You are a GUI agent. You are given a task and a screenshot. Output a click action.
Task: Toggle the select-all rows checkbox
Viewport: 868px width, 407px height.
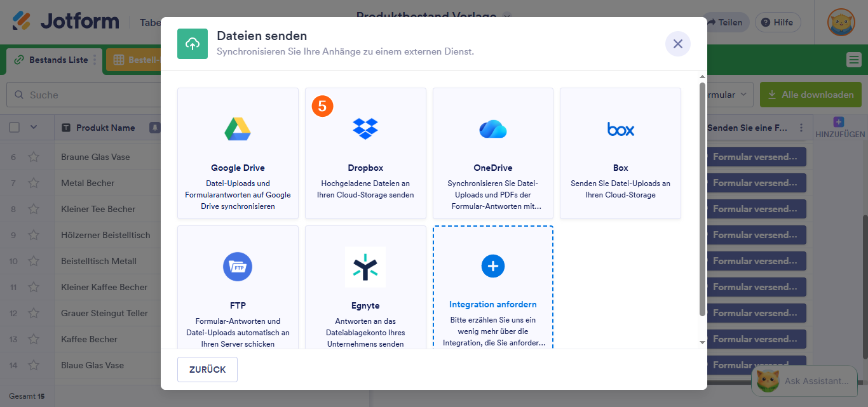tap(15, 128)
